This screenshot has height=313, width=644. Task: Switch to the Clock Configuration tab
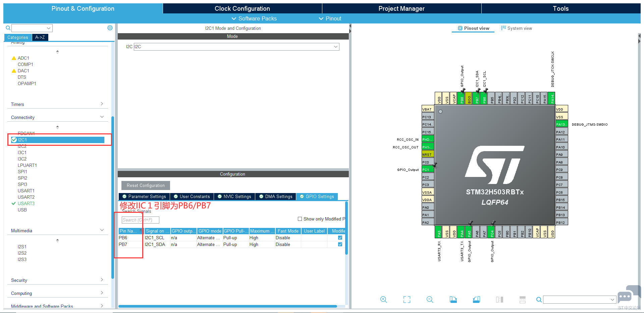(242, 8)
